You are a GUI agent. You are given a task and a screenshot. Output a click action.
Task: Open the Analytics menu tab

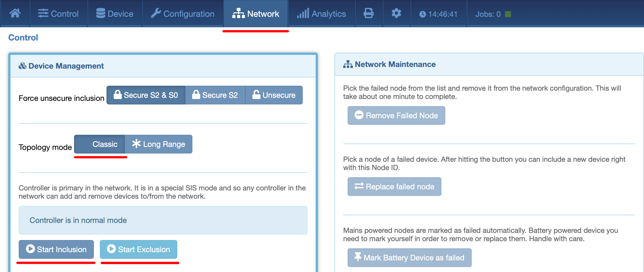coord(321,14)
